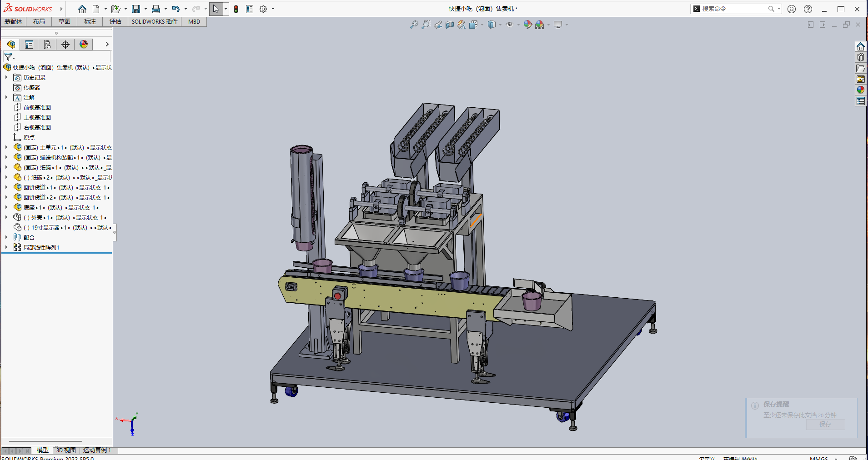Print the document using the printer icon

156,9
